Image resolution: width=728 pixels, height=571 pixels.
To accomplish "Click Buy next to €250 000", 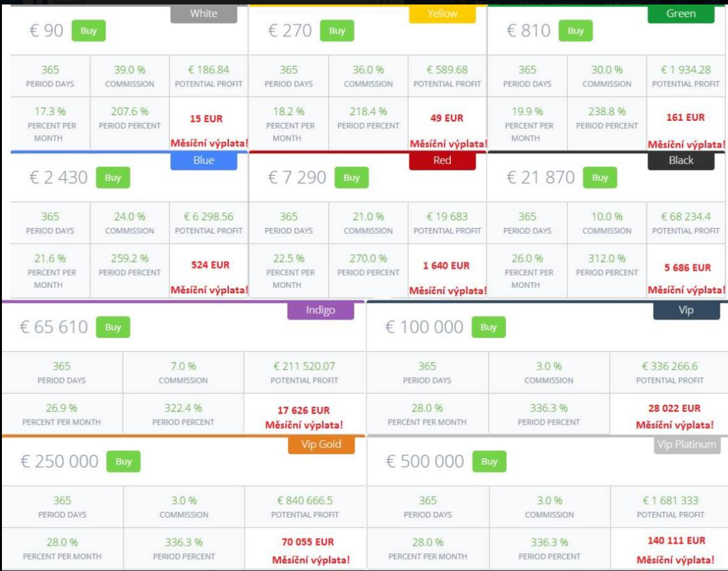I will click(x=123, y=462).
